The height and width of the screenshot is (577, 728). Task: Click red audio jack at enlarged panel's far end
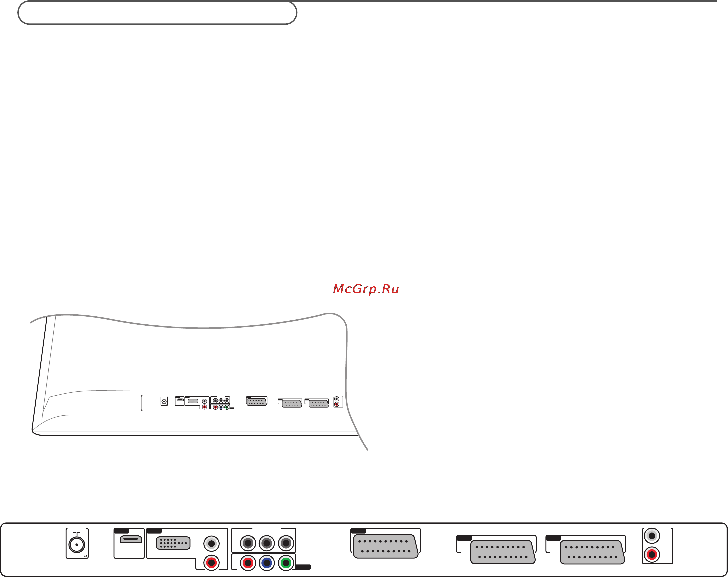tap(652, 554)
